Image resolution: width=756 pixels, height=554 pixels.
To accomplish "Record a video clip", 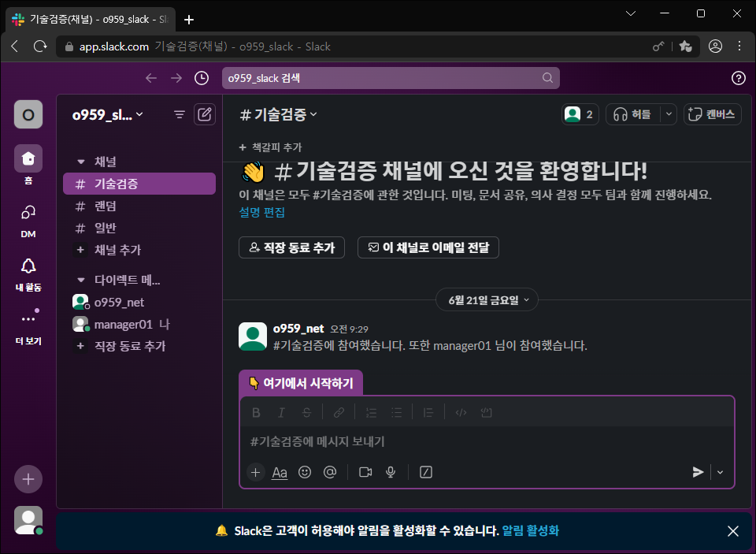I will point(365,472).
